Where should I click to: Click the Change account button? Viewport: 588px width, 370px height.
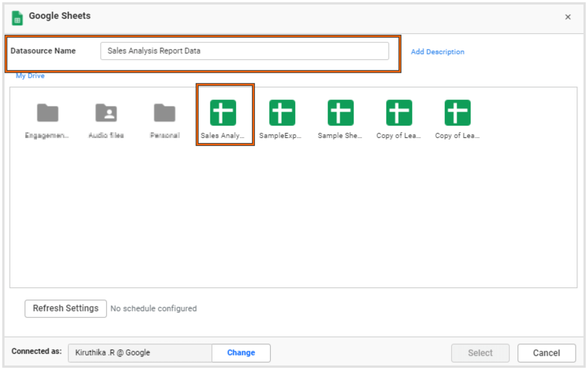point(241,353)
